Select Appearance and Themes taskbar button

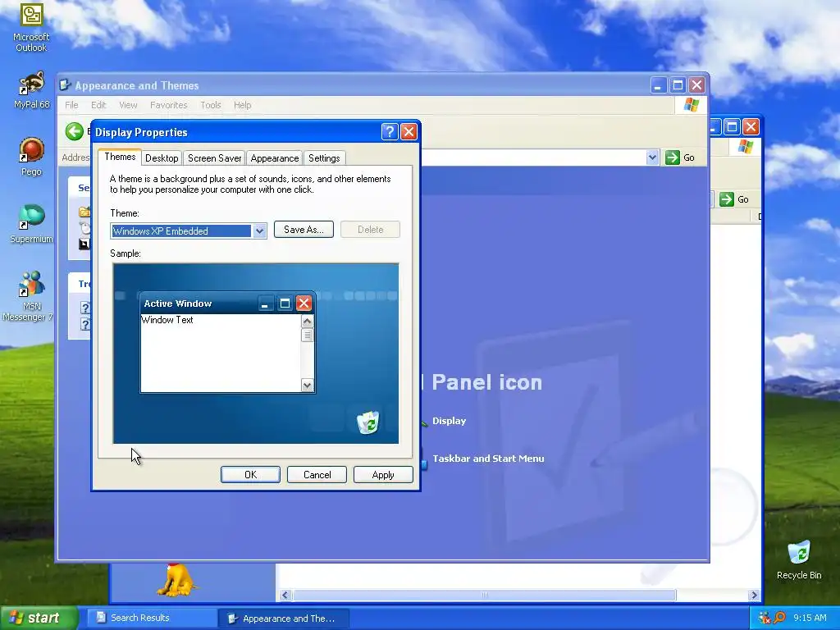[x=284, y=619]
